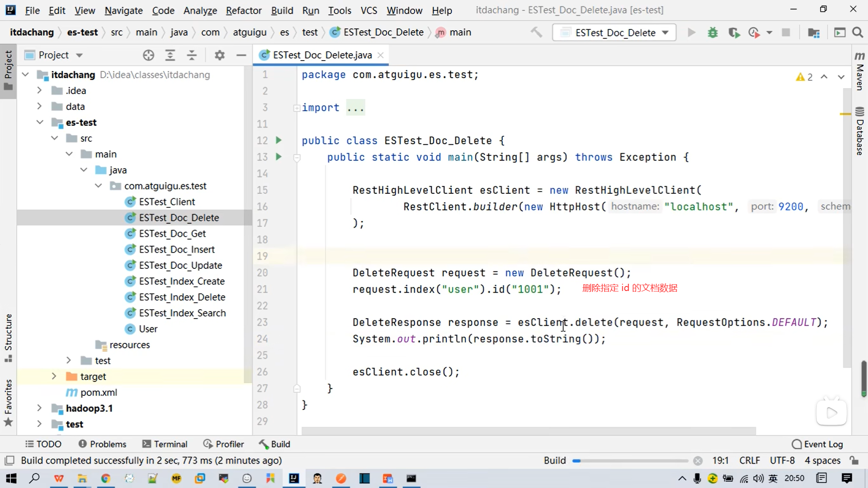
Task: Open the Event Log
Action: click(x=817, y=444)
